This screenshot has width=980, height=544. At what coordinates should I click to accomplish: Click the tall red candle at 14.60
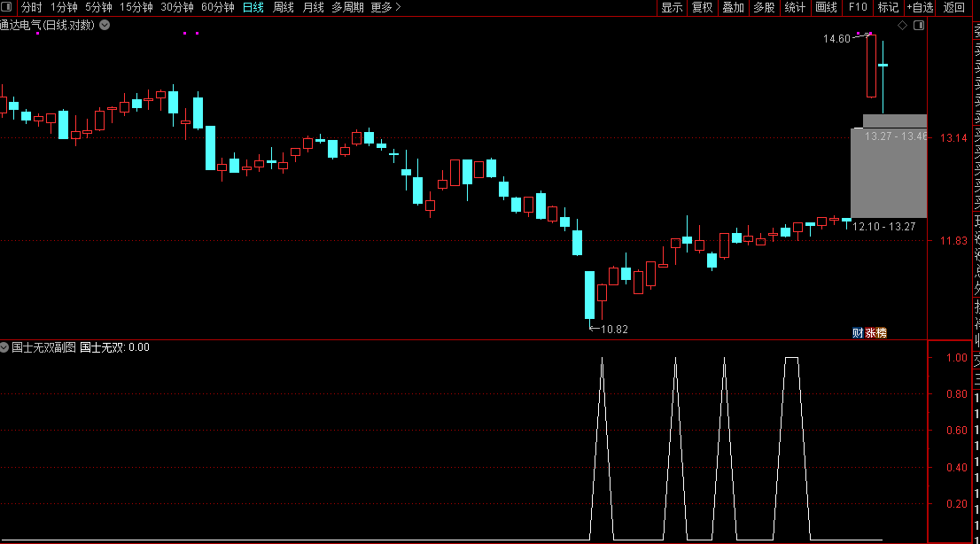pos(871,66)
